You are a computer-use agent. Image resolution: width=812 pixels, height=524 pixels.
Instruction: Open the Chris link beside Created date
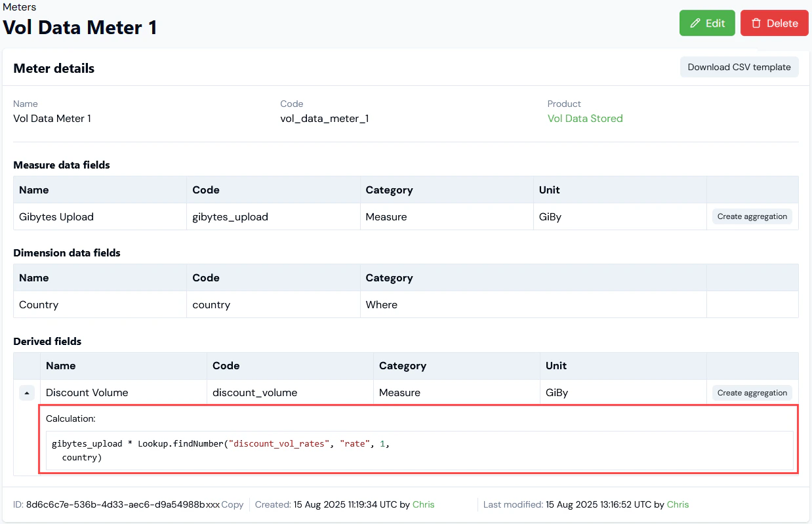coord(423,504)
